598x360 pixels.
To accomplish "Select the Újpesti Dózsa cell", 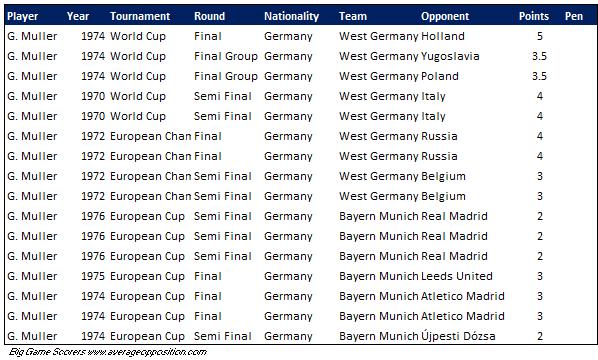I will pos(458,336).
